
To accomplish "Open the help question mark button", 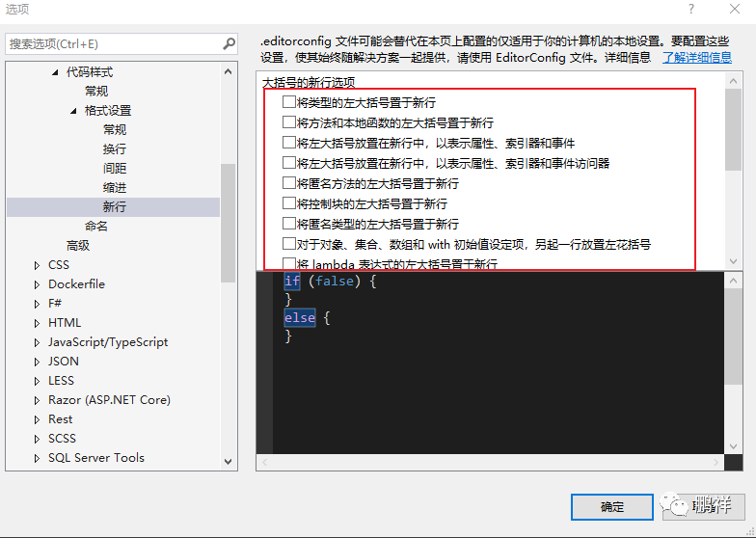I will click(x=691, y=10).
